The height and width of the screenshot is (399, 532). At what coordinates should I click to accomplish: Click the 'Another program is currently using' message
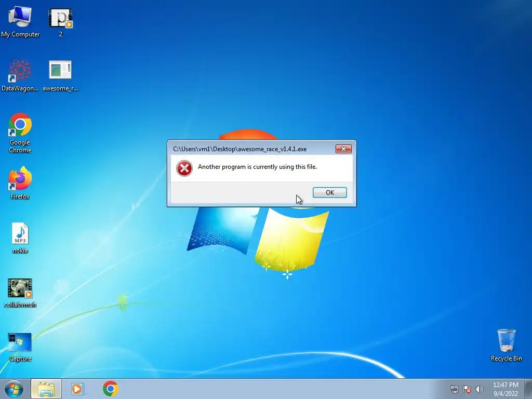pos(257,167)
